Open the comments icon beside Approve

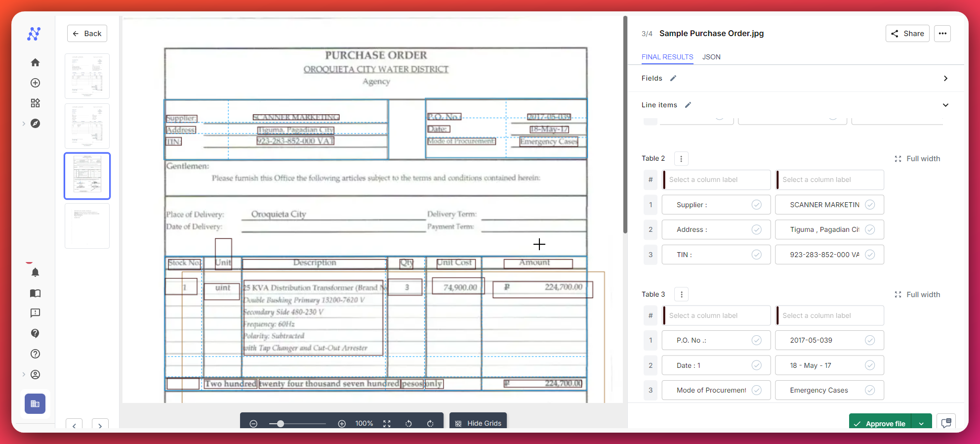point(946,423)
